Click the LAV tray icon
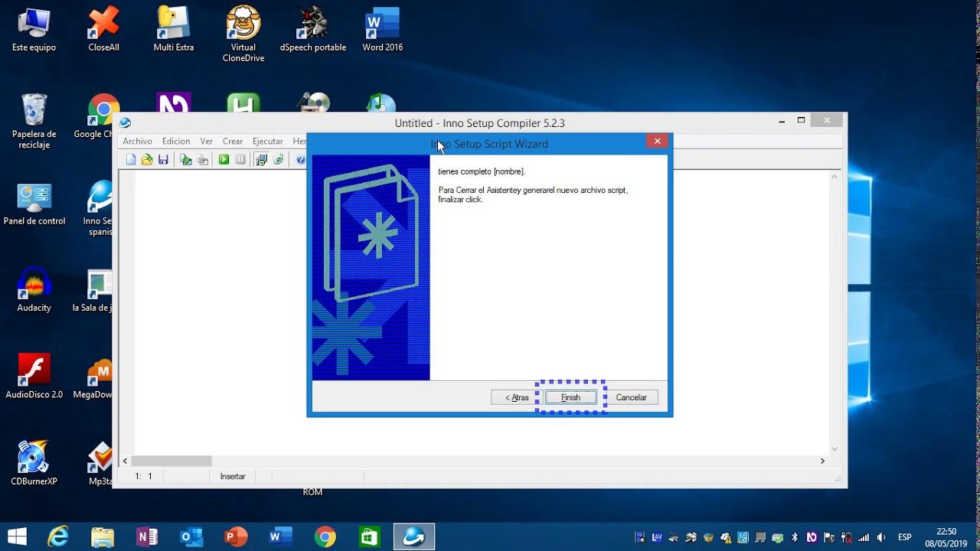The image size is (980, 551). tap(657, 537)
